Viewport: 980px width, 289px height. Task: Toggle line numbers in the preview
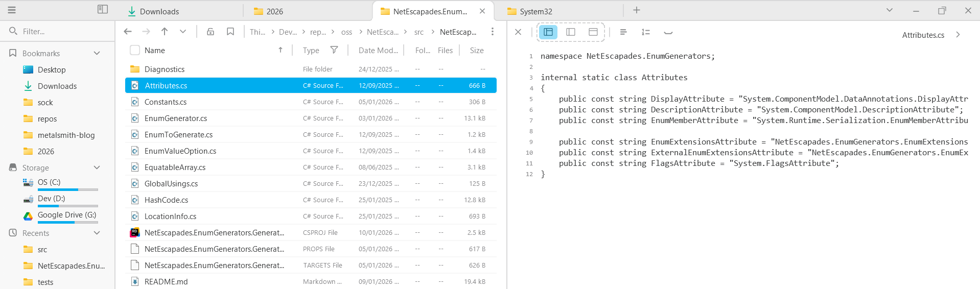coord(646,32)
